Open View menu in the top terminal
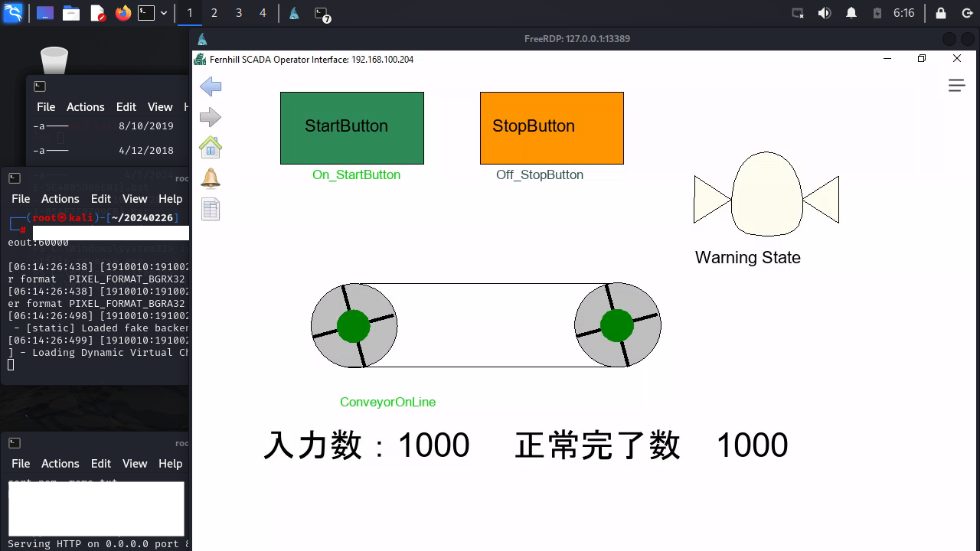This screenshot has width=980, height=551. tap(160, 107)
